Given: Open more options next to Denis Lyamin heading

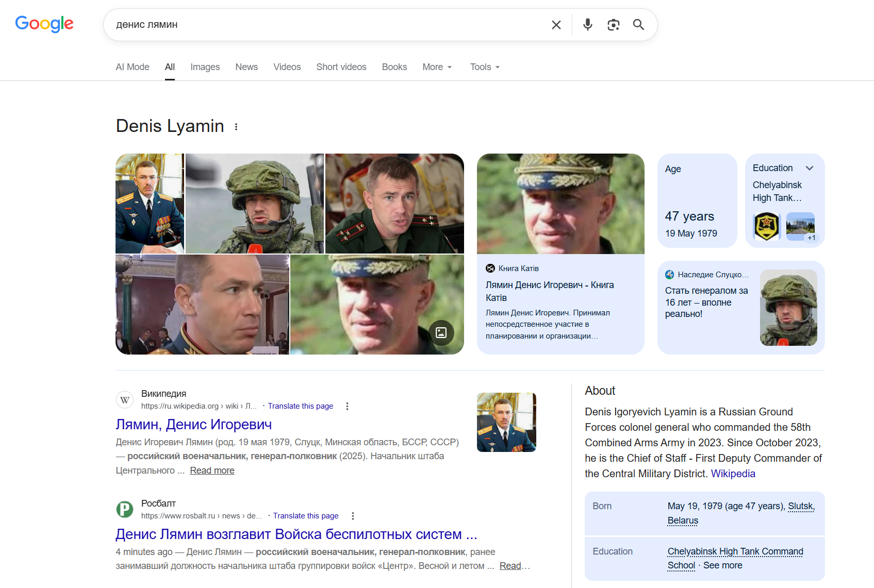Looking at the screenshot, I should [x=236, y=127].
